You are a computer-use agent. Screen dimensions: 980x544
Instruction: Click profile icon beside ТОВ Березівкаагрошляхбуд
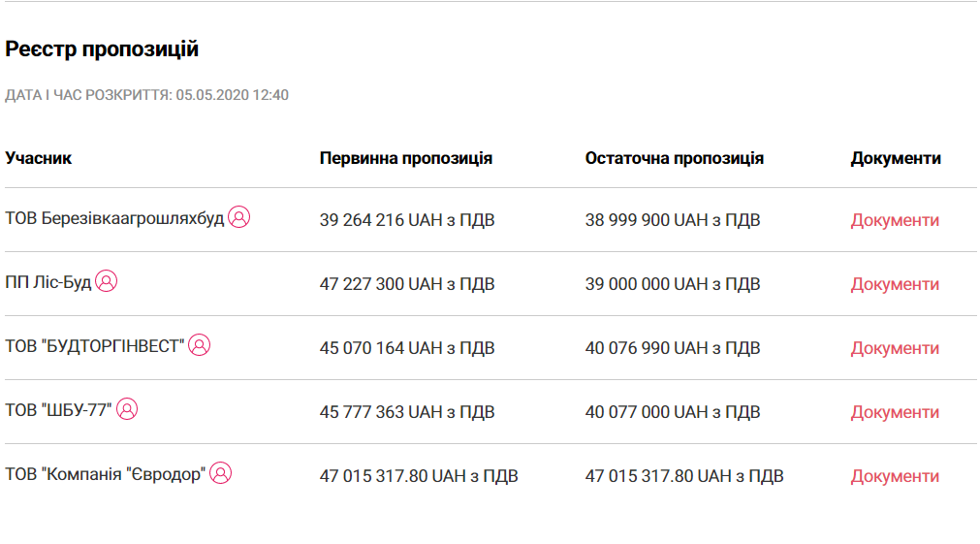[239, 217]
